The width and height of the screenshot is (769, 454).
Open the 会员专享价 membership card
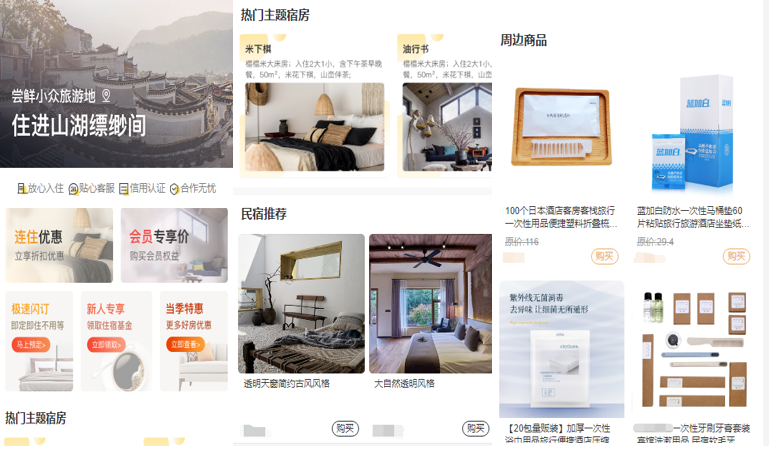click(174, 245)
